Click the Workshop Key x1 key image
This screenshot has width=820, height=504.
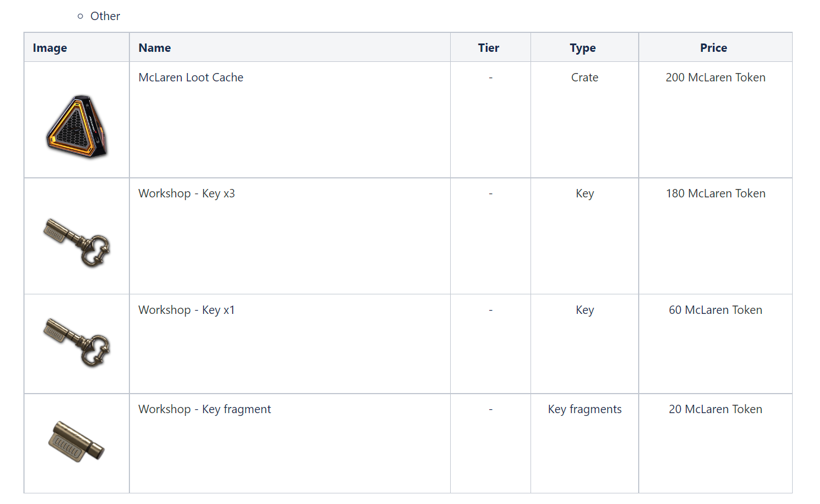[x=77, y=343]
